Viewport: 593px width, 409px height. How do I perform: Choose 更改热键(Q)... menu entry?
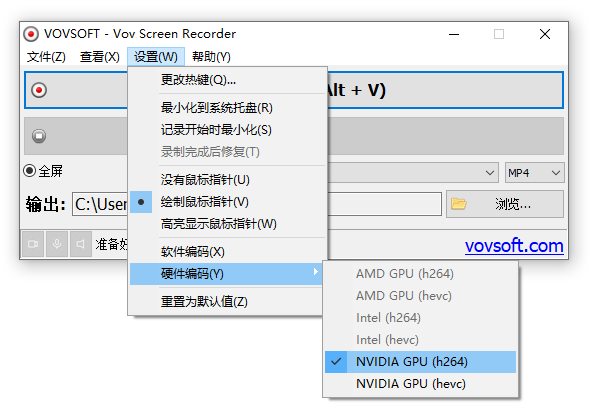[228, 80]
